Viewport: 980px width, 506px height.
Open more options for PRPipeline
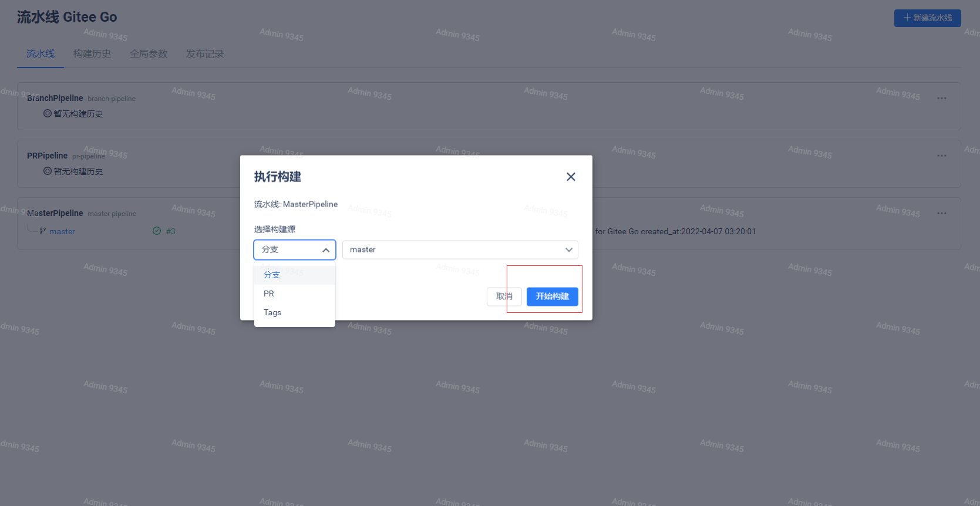[942, 156]
